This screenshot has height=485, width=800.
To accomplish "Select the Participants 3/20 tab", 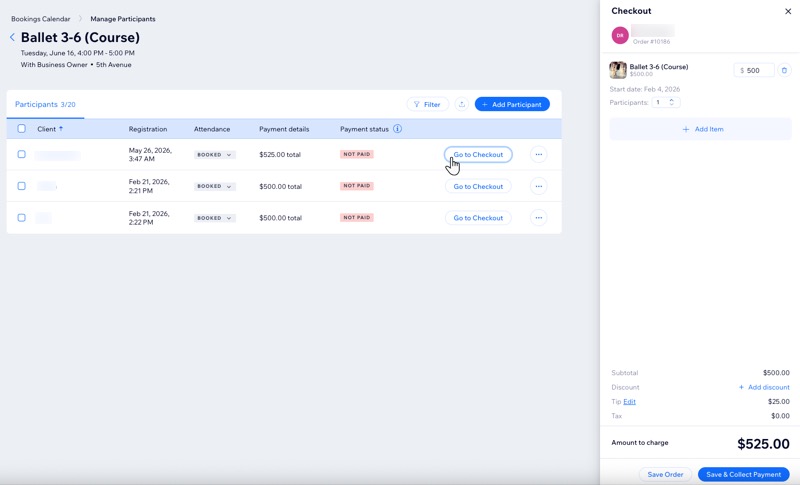I will click(45, 104).
